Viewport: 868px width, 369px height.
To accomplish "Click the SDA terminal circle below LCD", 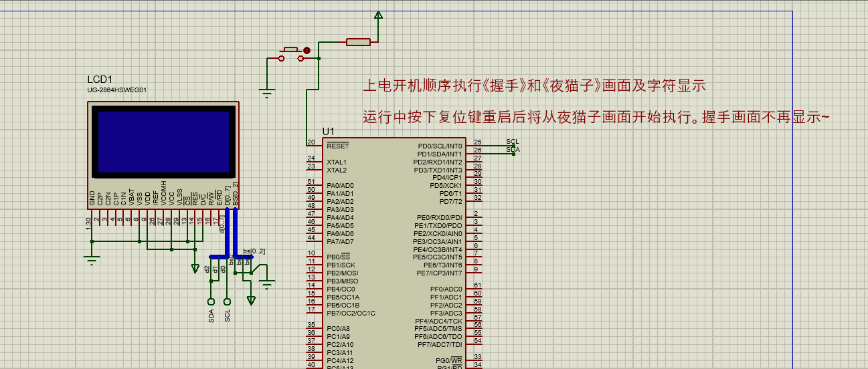I will click(211, 301).
